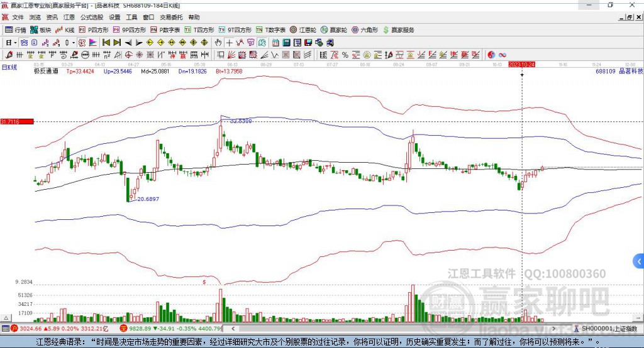This screenshot has width=644, height=348.
Task: Click the volume pane up-triangle button
Action: tap(6, 318)
